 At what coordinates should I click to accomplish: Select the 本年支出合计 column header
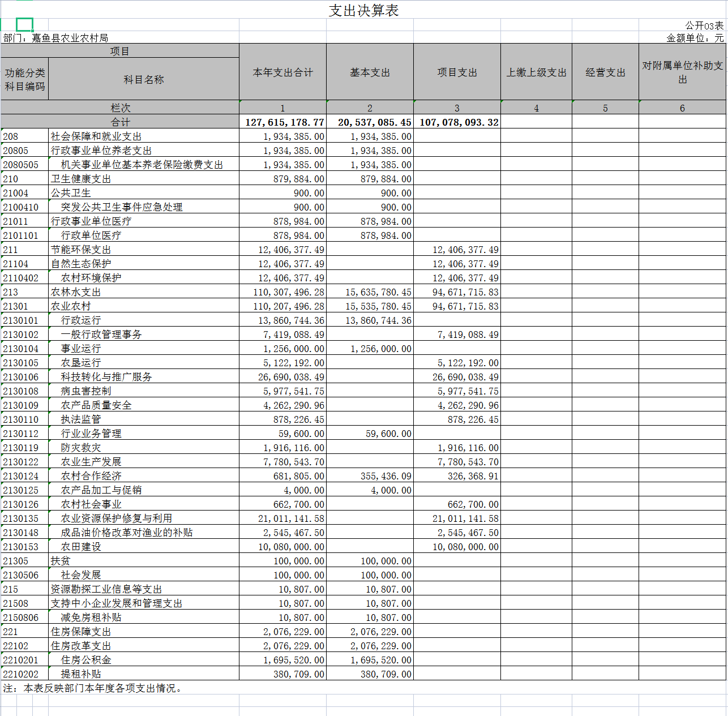tap(282, 72)
